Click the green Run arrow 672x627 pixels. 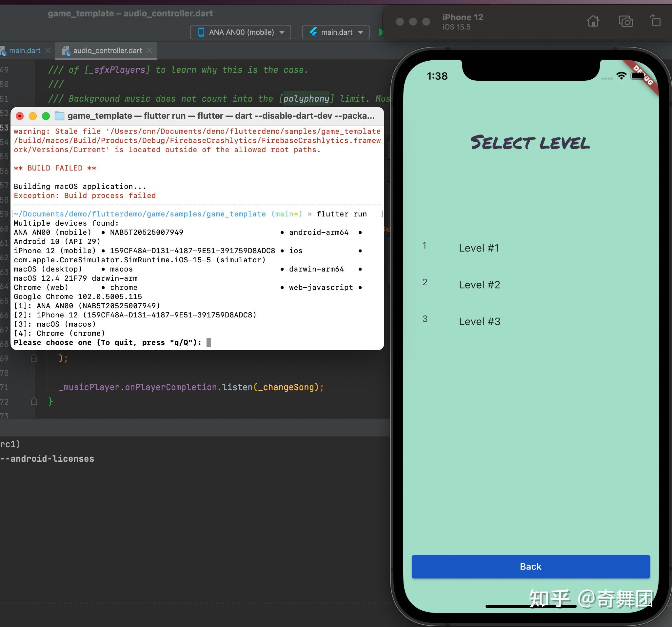point(381,32)
